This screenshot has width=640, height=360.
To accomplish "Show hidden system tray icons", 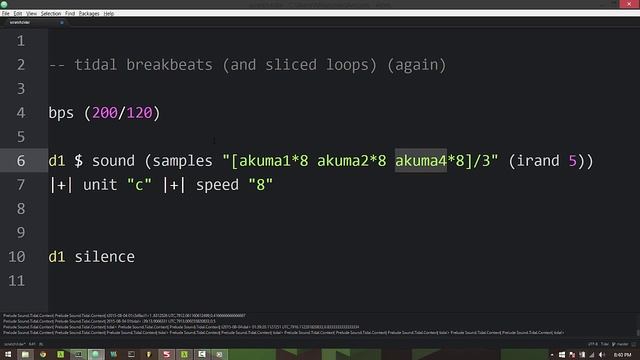I will coord(552,355).
